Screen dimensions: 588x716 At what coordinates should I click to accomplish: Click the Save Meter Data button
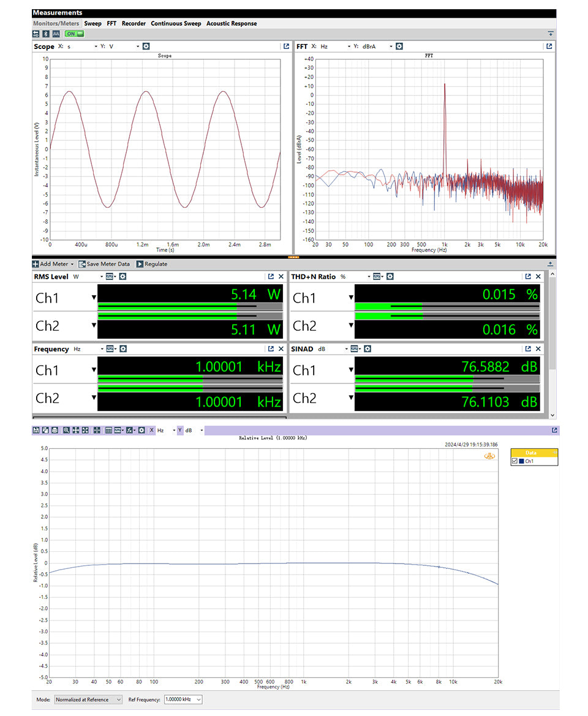pos(105,264)
